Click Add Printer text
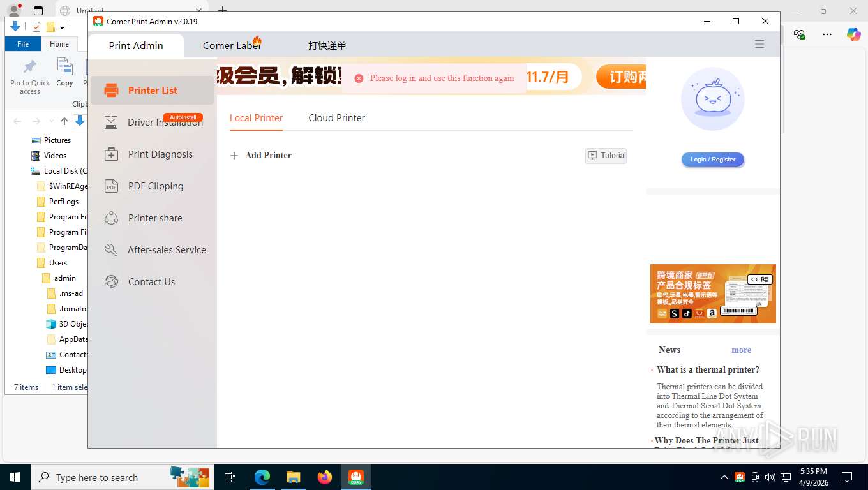This screenshot has width=868, height=490. (x=268, y=156)
